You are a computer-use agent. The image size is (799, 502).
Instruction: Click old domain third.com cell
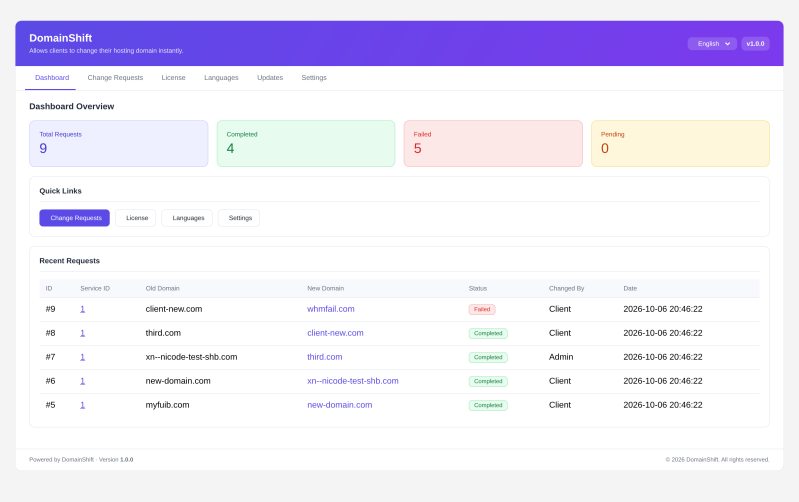163,333
